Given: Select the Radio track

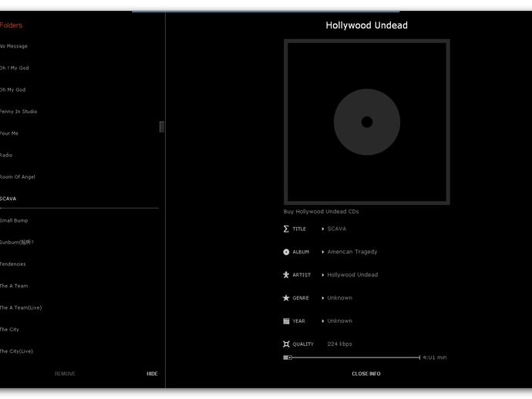Looking at the screenshot, I should tap(6, 155).
